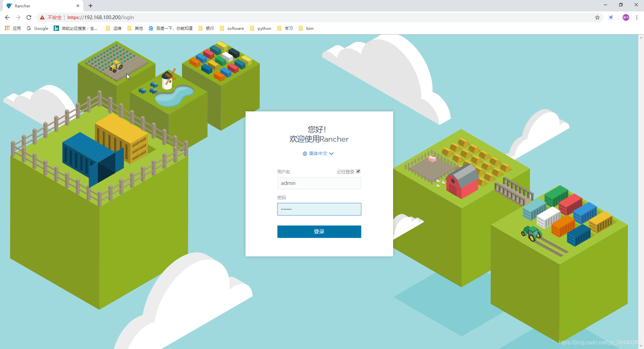This screenshot has width=644, height=349.
Task: Open the Baidu bookmark
Action: pyautogui.click(x=171, y=28)
